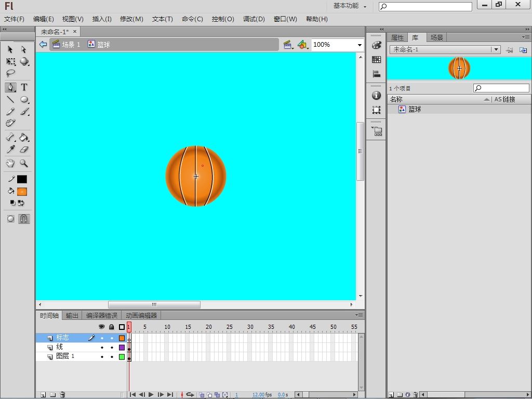Click the orange fill color swatch
The height and width of the screenshot is (399, 532).
(22, 192)
